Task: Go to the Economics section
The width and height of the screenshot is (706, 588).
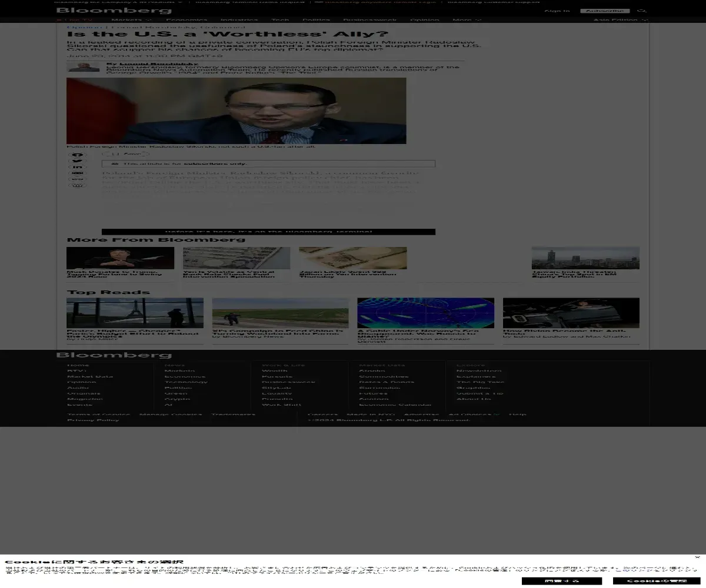Action: (x=187, y=20)
